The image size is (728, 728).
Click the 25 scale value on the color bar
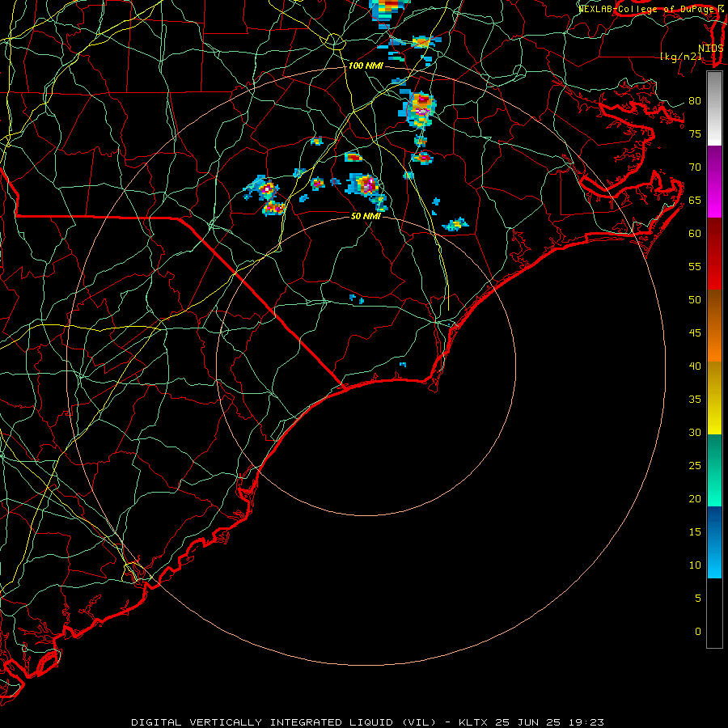(x=695, y=466)
